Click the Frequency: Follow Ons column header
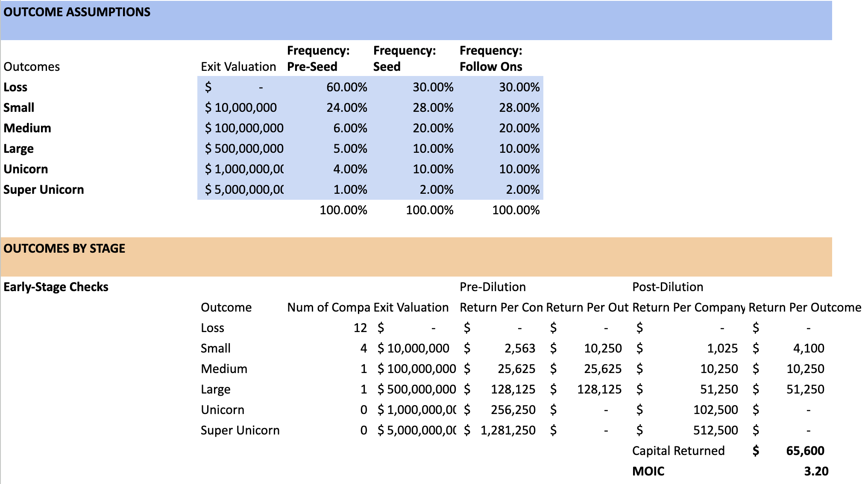 (491, 59)
